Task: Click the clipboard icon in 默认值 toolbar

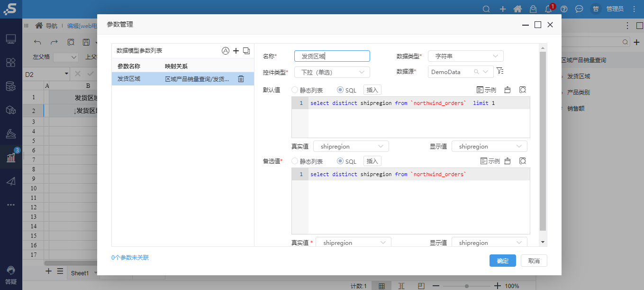Action: 508,90
